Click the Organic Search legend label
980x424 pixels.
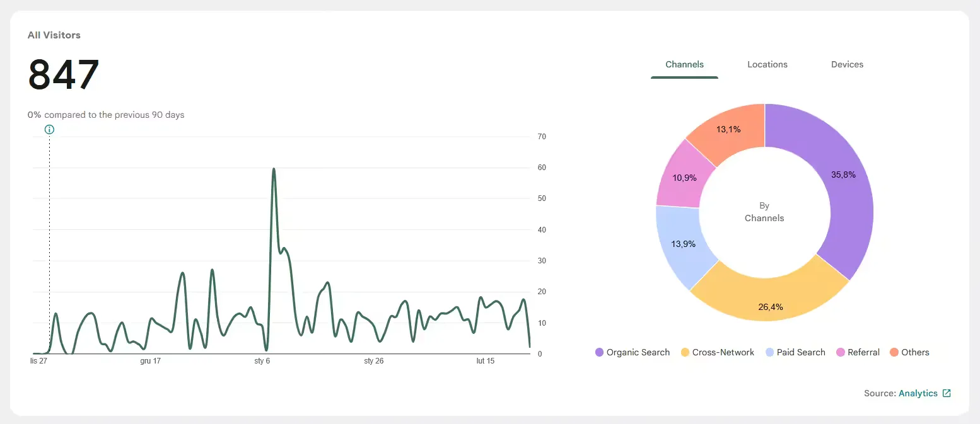coord(638,352)
